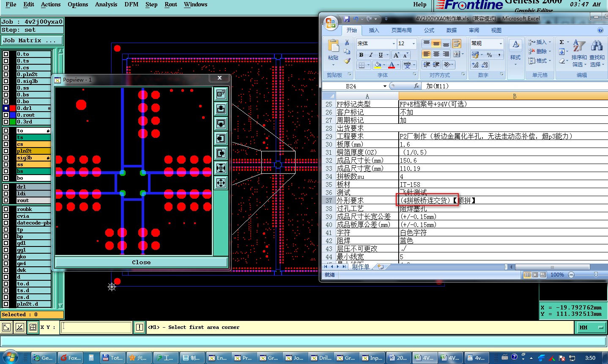This screenshot has width=608, height=364.
Task: Open the DFM menu
Action: pyautogui.click(x=131, y=4)
